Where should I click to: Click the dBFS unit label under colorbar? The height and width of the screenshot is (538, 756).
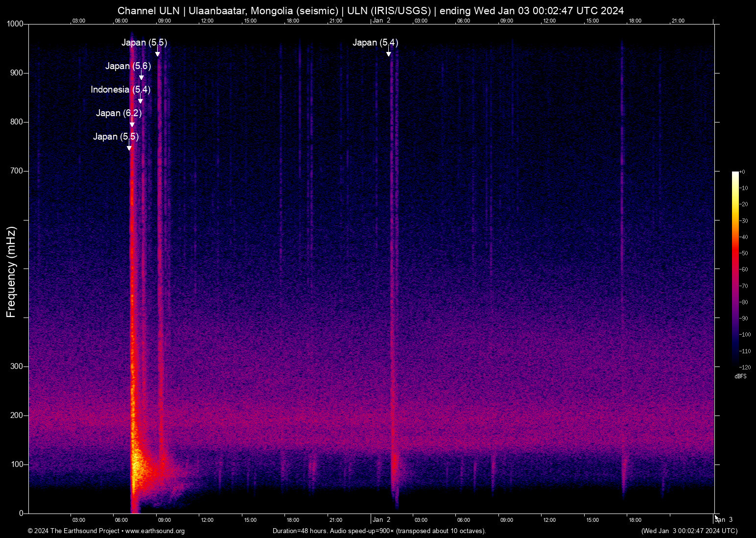click(740, 376)
